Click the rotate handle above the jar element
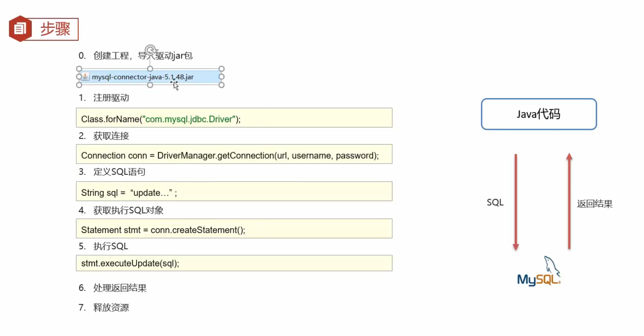Image resolution: width=644 pixels, height=336 pixels. click(x=151, y=50)
